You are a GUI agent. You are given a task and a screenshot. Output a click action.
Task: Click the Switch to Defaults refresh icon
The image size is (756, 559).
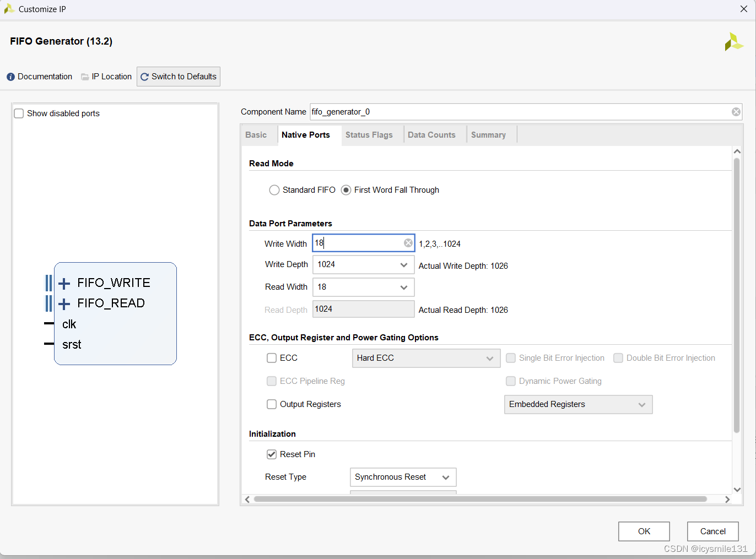pos(144,77)
